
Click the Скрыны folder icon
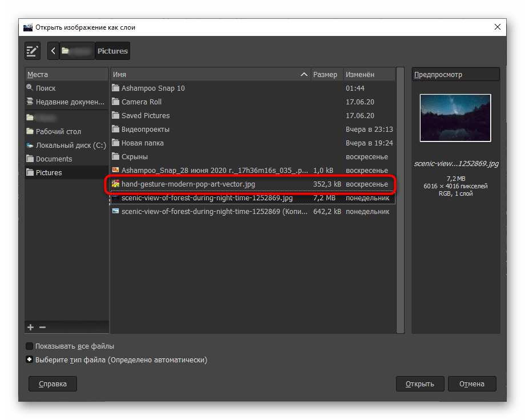[115, 156]
